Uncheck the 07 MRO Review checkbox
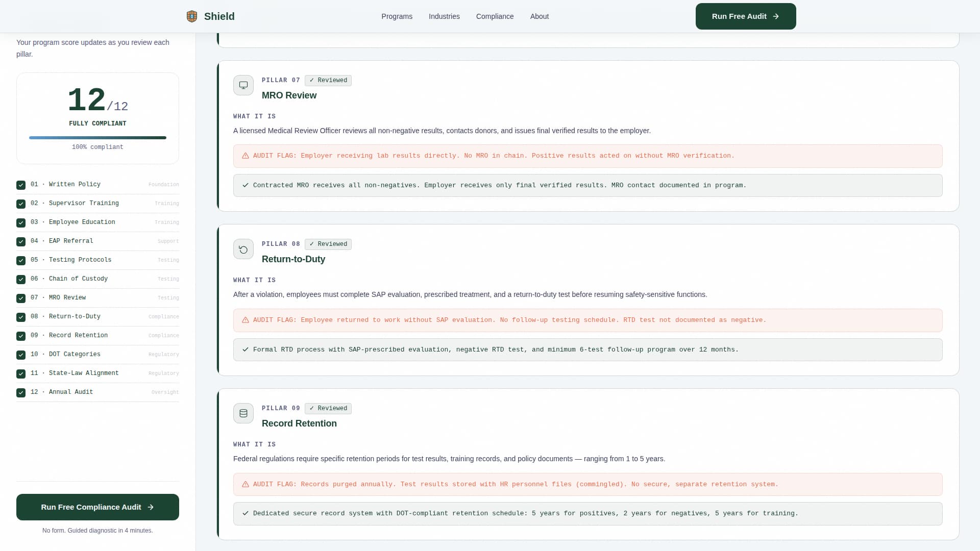This screenshot has height=551, width=980. 21,298
